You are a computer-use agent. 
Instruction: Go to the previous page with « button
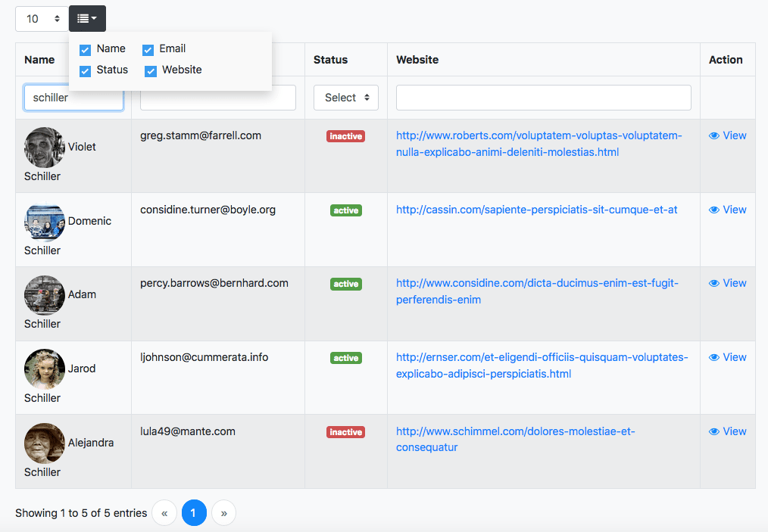tap(164, 513)
